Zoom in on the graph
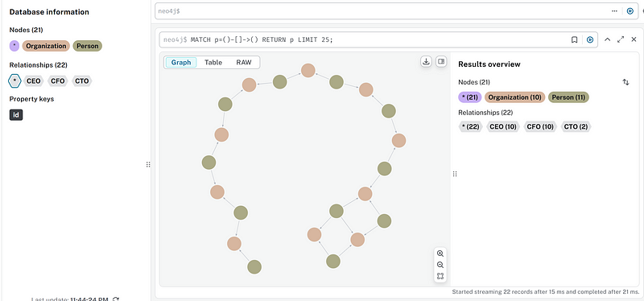This screenshot has width=644, height=301. 440,254
